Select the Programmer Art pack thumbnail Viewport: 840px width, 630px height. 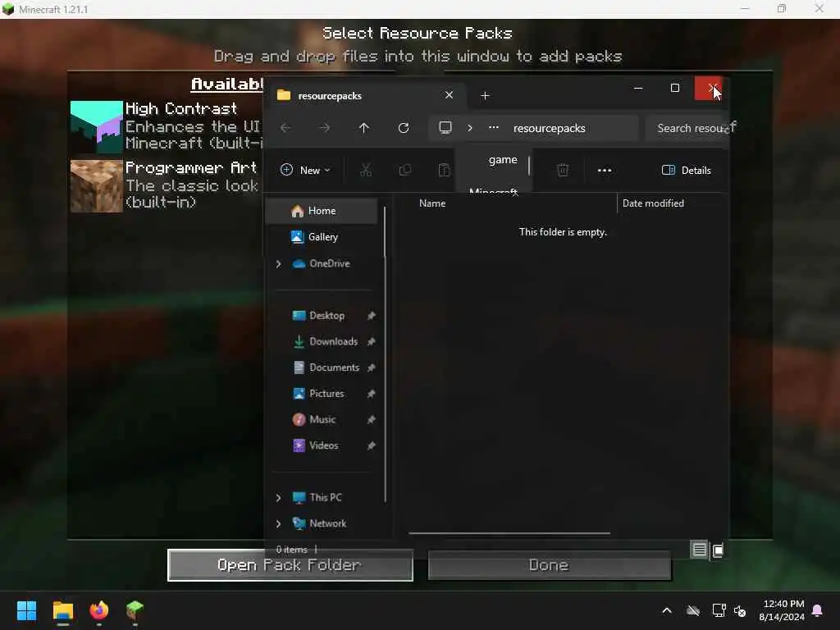pyautogui.click(x=97, y=186)
